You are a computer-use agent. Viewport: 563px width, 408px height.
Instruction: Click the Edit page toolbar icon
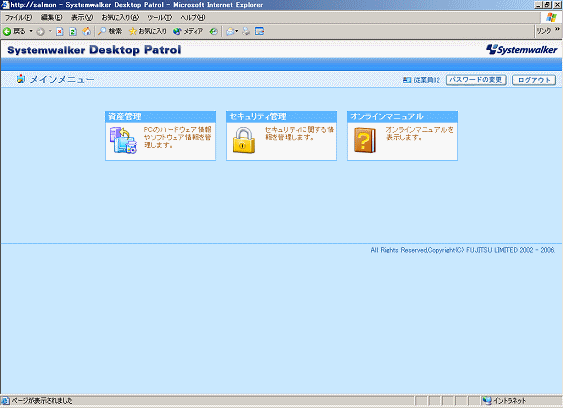tap(260, 32)
